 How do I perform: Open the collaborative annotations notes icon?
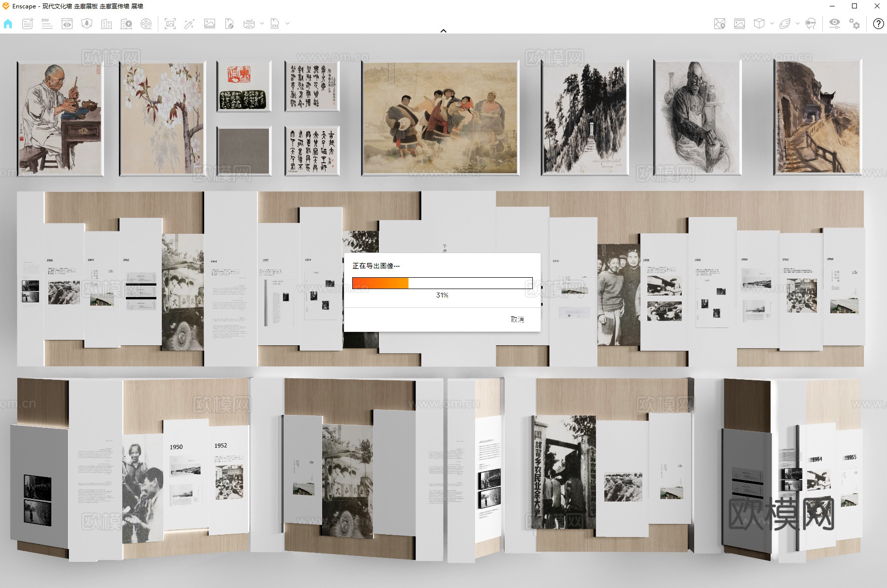coord(28,24)
